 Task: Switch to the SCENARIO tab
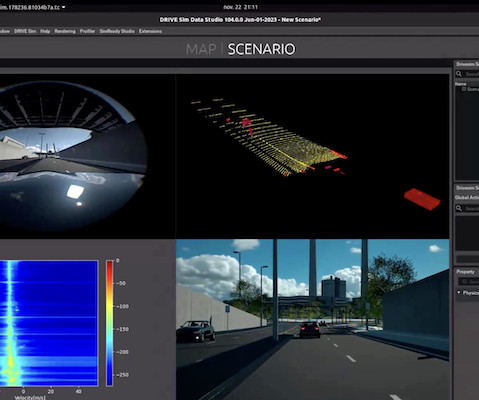click(261, 49)
